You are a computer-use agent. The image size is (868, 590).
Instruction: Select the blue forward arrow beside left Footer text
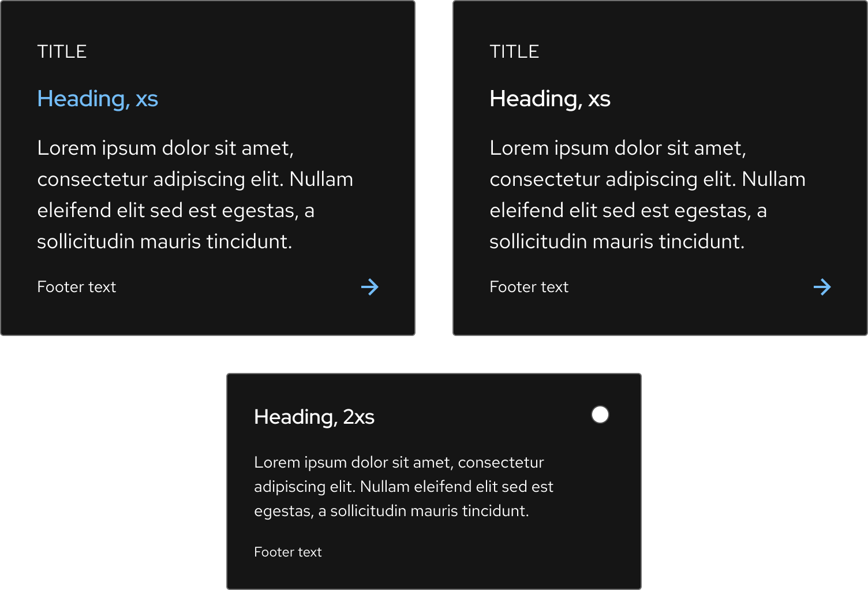[370, 287]
